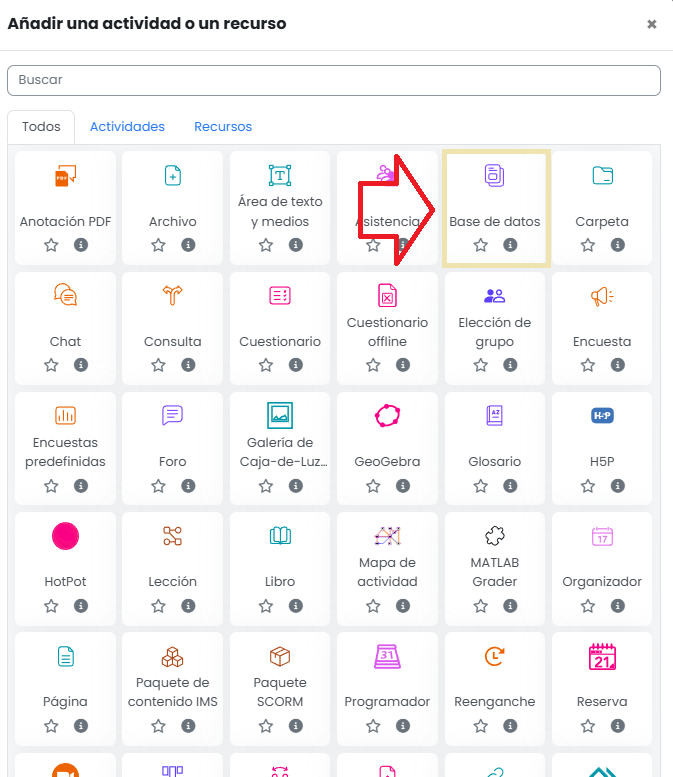Select the Paquete SCORM icon

tap(280, 657)
